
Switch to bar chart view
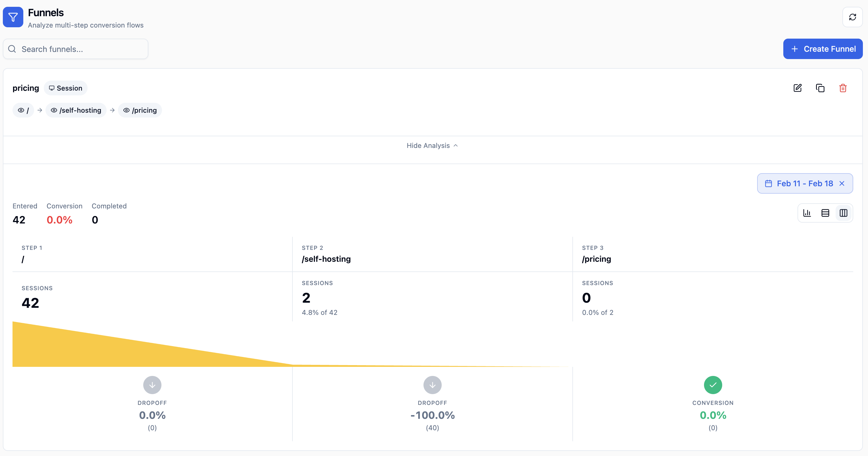tap(807, 213)
